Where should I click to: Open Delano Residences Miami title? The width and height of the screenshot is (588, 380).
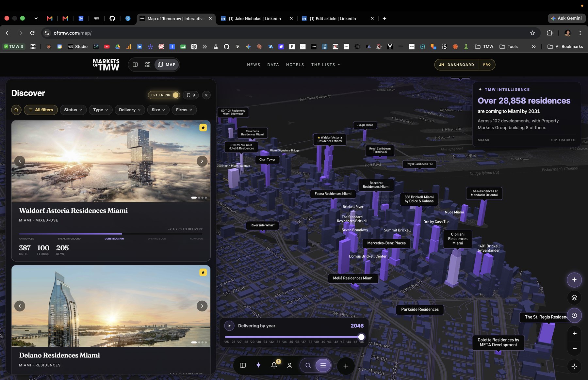(59, 355)
